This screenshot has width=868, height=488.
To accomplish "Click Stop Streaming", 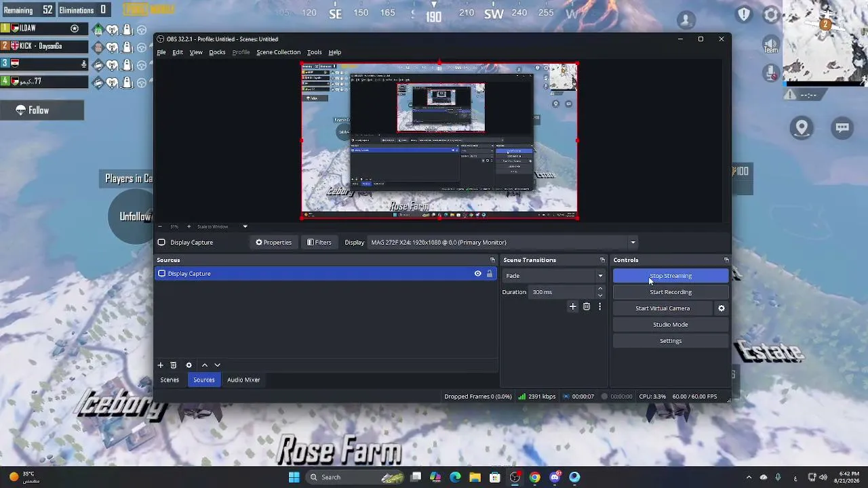I will (x=671, y=276).
